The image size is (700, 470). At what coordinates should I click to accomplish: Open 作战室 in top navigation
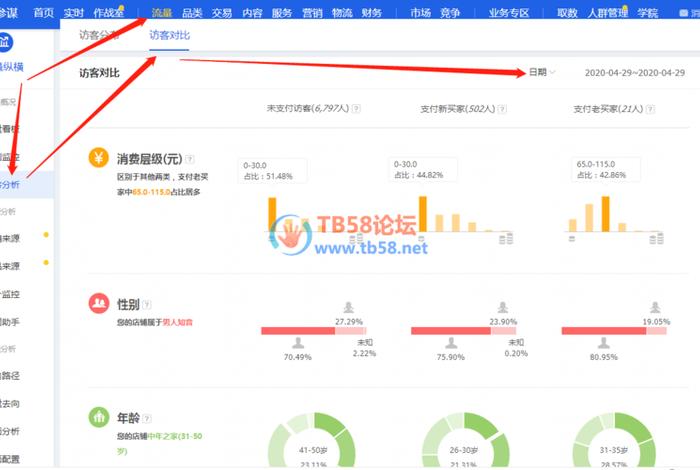[x=108, y=12]
